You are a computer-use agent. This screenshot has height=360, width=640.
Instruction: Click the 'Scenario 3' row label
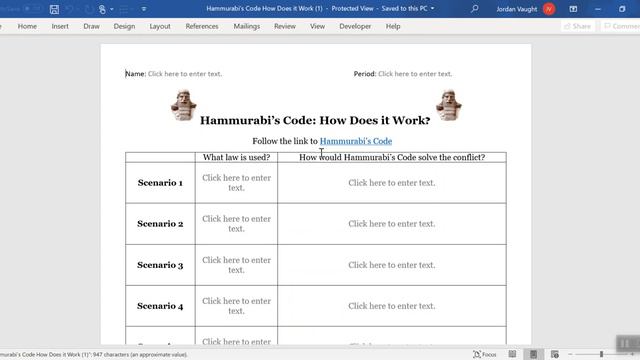pyautogui.click(x=160, y=265)
